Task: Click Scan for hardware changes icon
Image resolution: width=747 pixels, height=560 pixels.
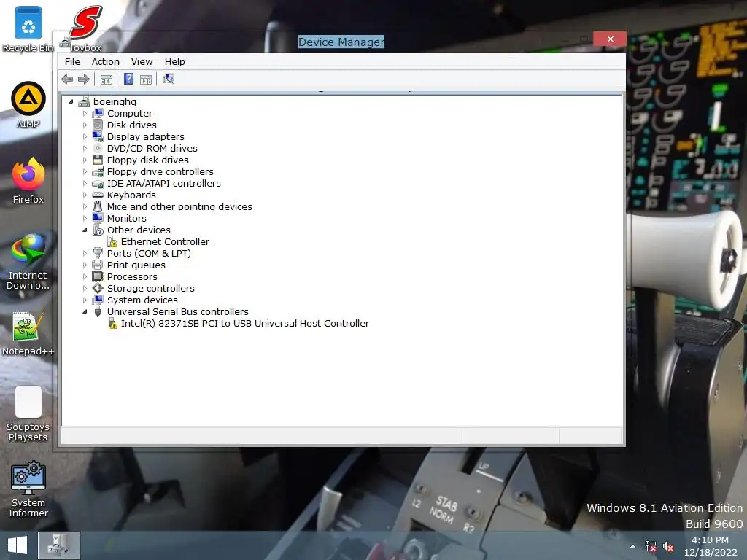Action: [169, 79]
